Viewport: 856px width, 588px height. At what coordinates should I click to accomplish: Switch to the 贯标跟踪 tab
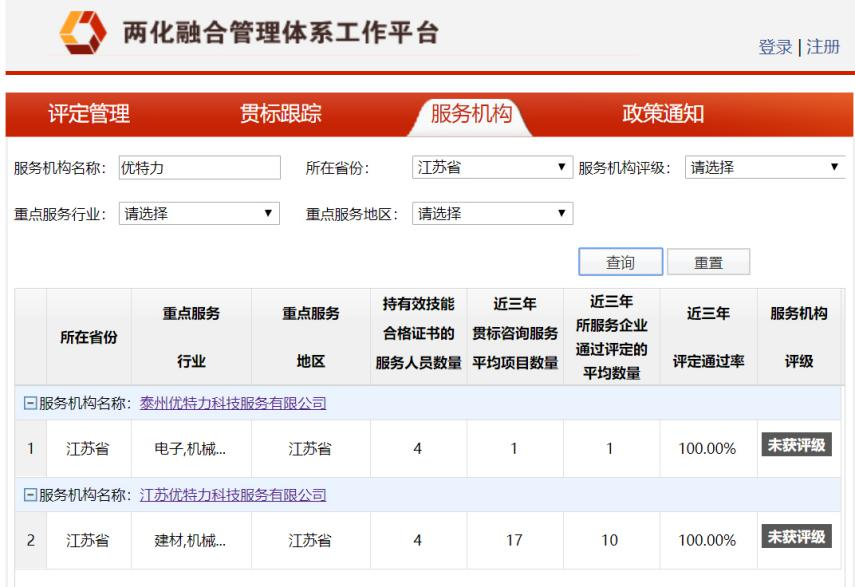(x=280, y=114)
